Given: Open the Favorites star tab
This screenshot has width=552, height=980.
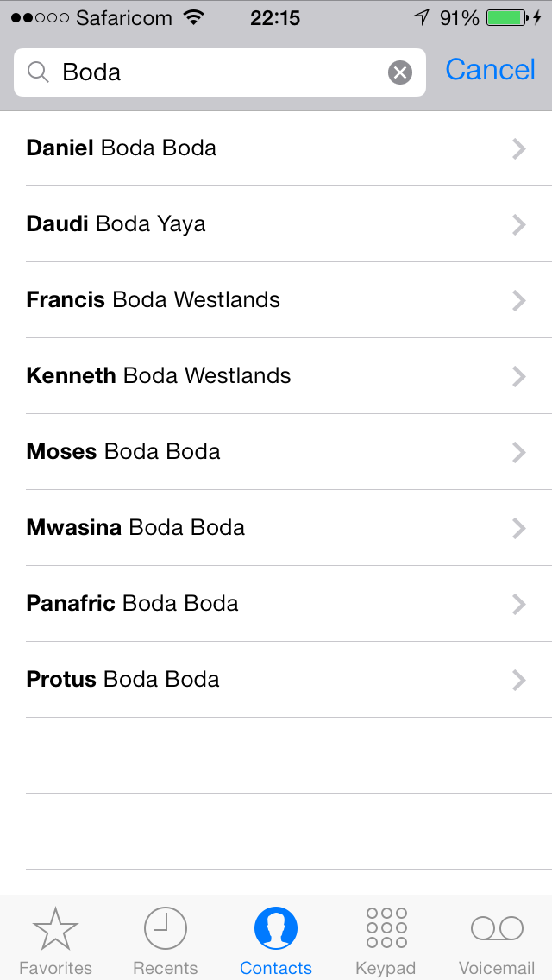Looking at the screenshot, I should (x=55, y=929).
